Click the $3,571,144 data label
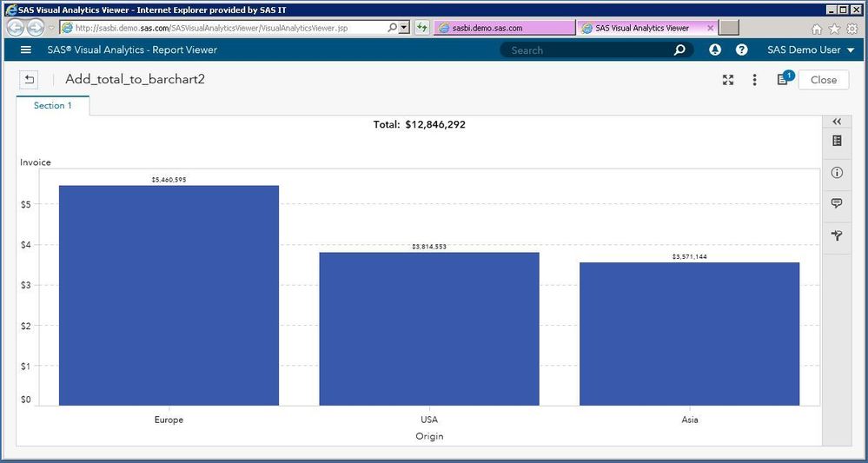This screenshot has height=463, width=868. (689, 256)
